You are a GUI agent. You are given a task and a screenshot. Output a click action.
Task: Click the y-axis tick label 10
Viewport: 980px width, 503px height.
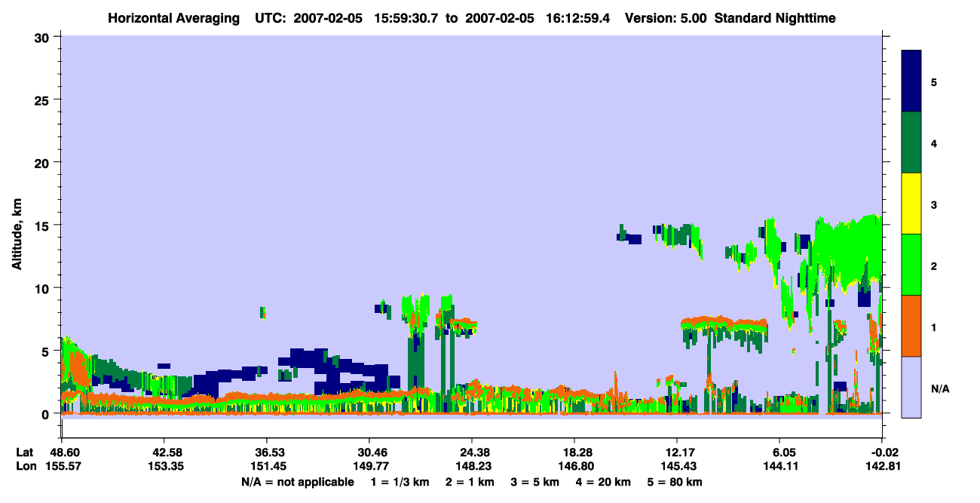coord(44,288)
